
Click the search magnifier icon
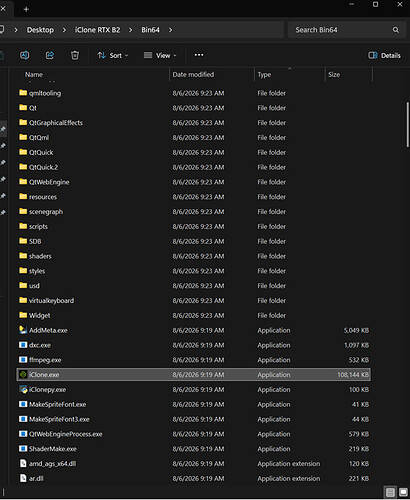point(396,30)
